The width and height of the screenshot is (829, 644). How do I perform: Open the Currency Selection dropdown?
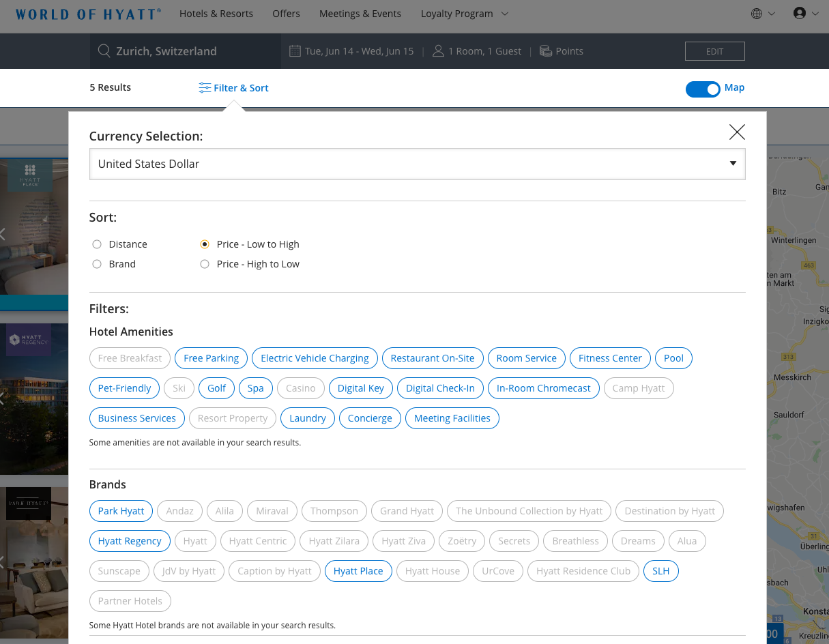(418, 164)
